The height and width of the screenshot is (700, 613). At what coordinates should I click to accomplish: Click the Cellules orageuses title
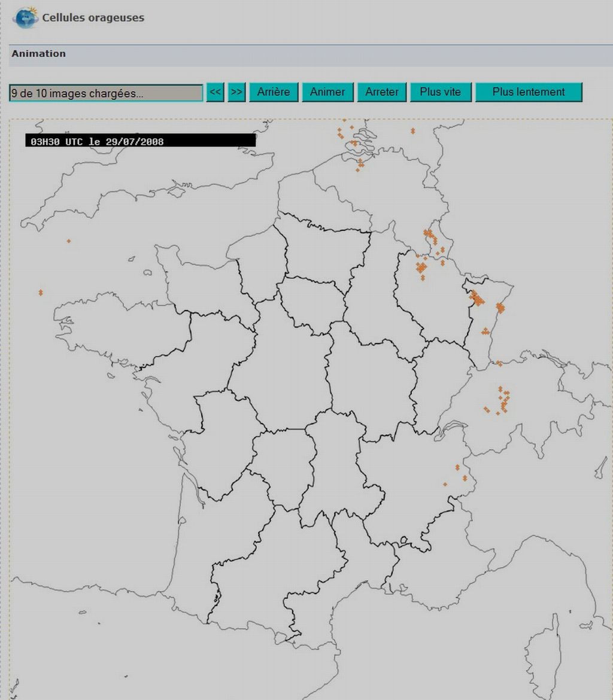coord(93,18)
